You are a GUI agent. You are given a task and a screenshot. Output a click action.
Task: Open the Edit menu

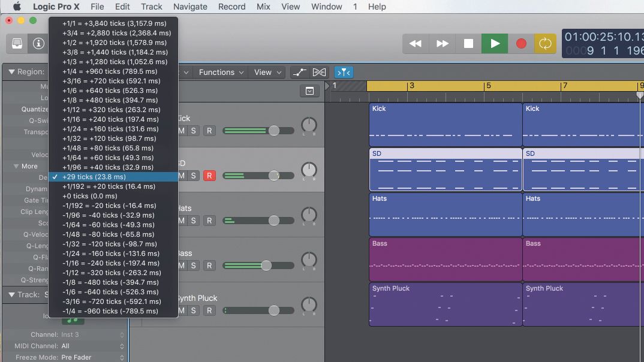point(122,7)
